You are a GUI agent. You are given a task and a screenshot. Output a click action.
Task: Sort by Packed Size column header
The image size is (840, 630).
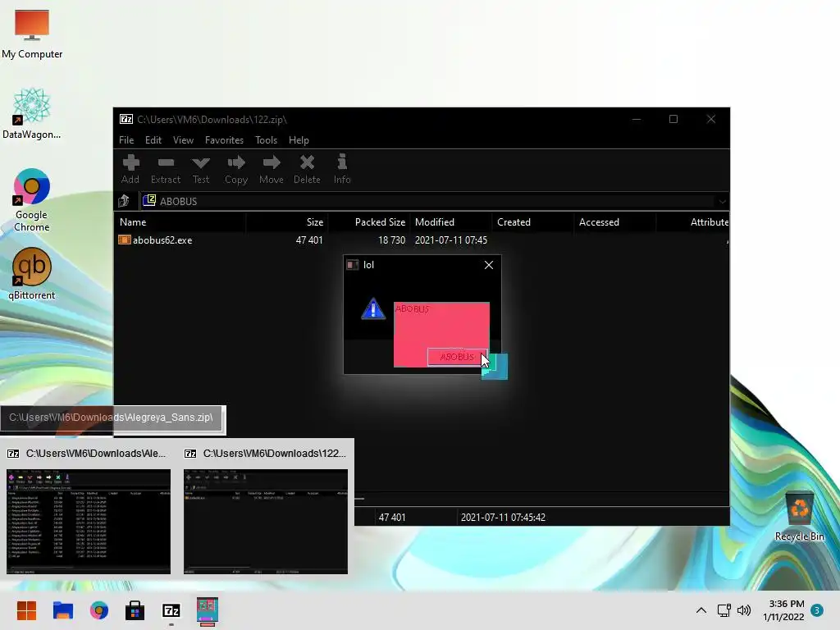pos(369,221)
